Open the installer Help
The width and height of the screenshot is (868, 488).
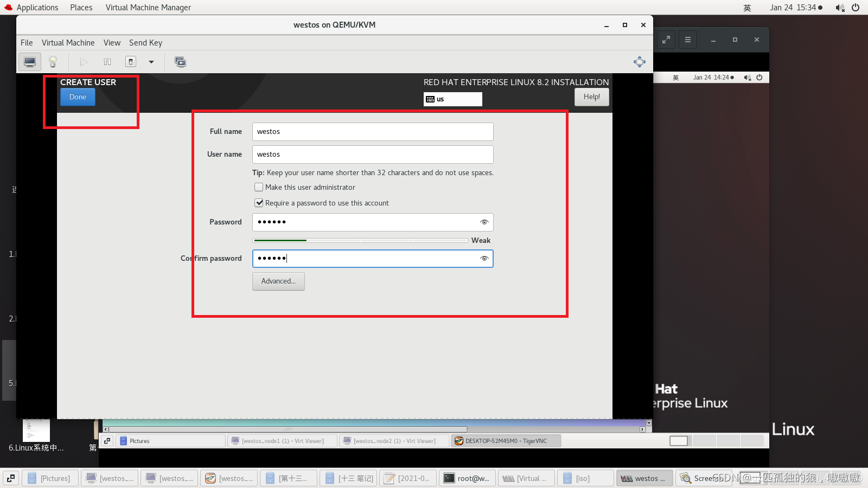591,97
